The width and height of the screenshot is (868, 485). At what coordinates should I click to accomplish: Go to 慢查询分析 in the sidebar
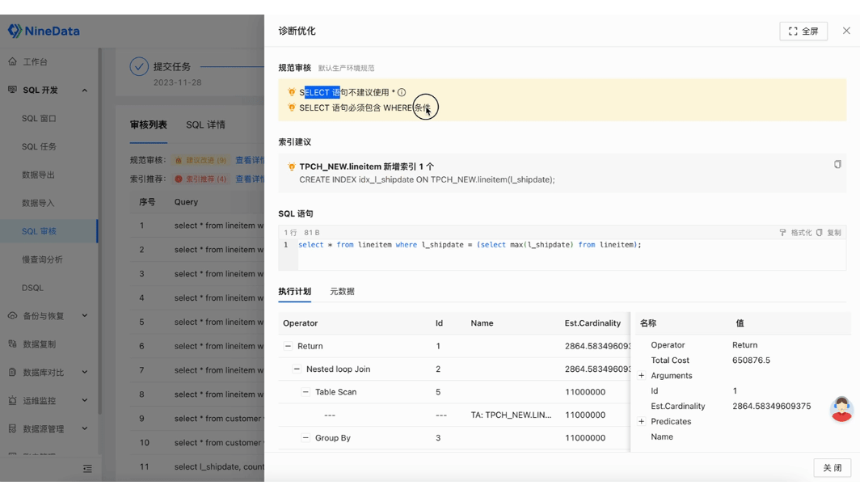click(42, 259)
